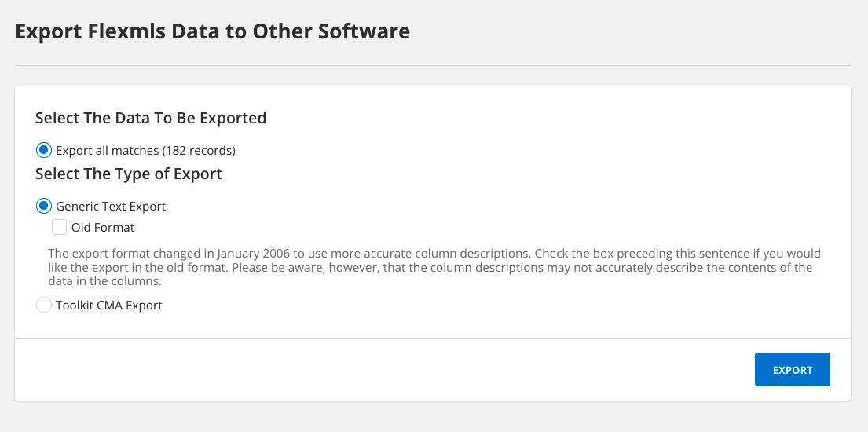Click the "182 records" count text
The height and width of the screenshot is (432, 868).
point(199,150)
